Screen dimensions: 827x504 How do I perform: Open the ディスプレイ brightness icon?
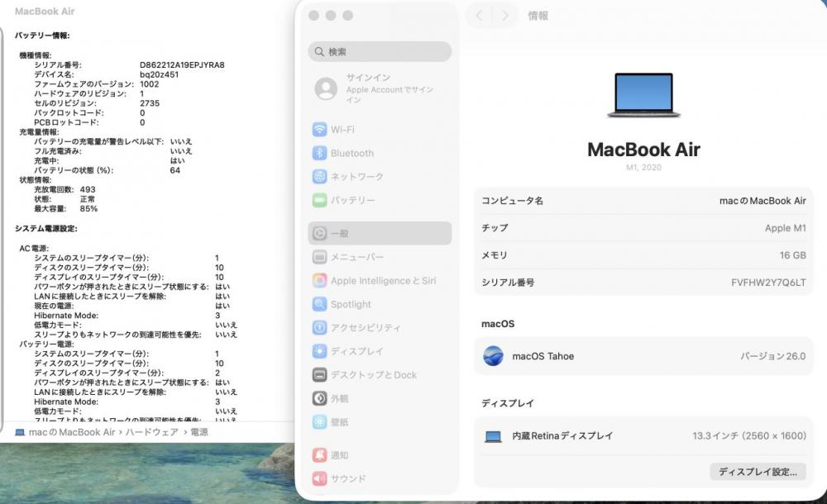pos(319,351)
